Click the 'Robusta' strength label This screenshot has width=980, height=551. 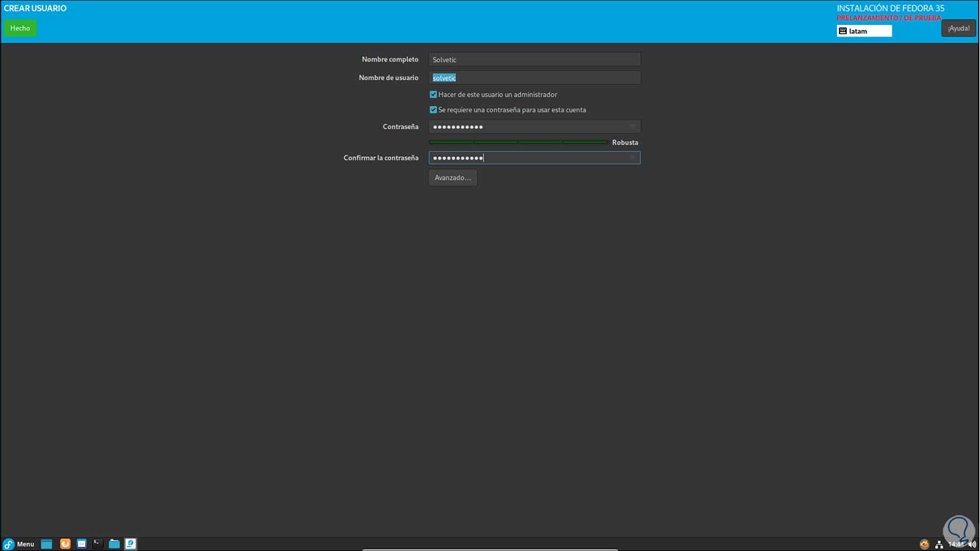(625, 142)
